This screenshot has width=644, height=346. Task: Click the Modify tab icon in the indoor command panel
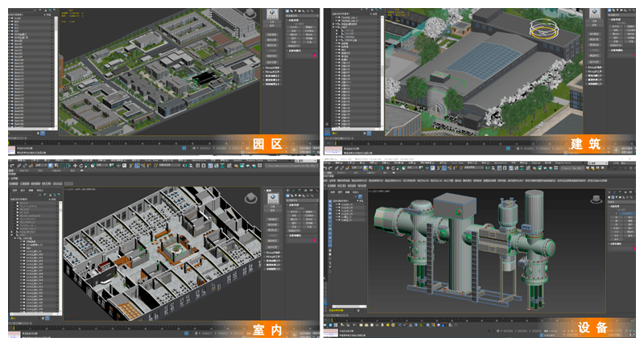tap(294, 191)
